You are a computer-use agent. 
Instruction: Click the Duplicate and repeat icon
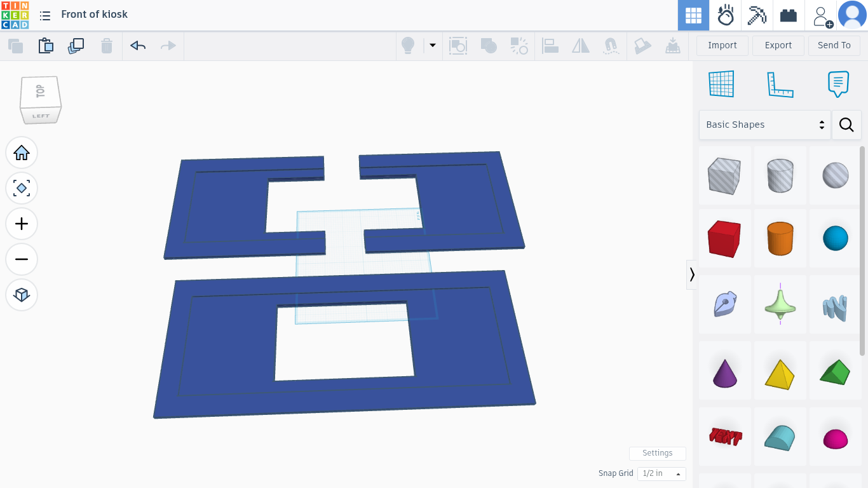pyautogui.click(x=76, y=46)
